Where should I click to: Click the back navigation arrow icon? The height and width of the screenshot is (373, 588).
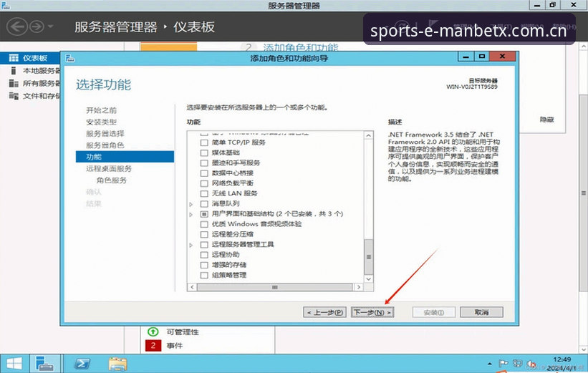(x=17, y=27)
